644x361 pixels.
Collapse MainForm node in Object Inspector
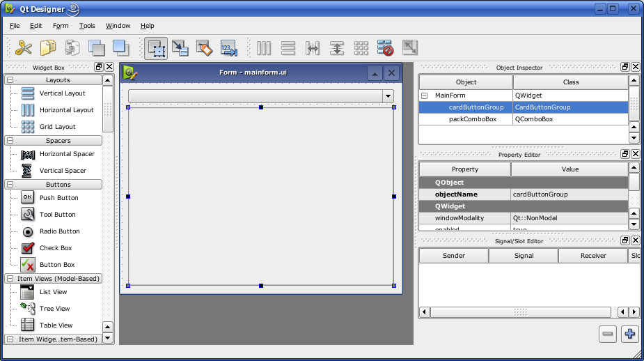coord(425,95)
